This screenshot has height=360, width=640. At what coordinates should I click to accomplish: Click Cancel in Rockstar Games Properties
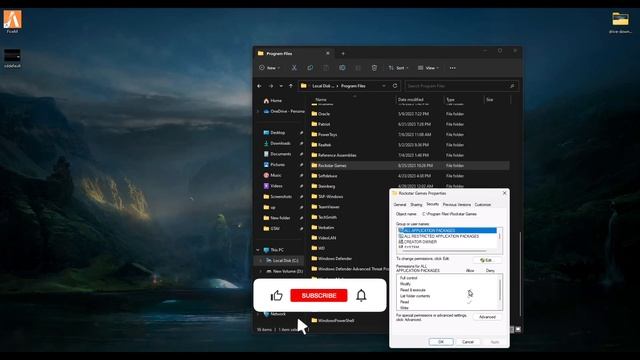[468, 342]
